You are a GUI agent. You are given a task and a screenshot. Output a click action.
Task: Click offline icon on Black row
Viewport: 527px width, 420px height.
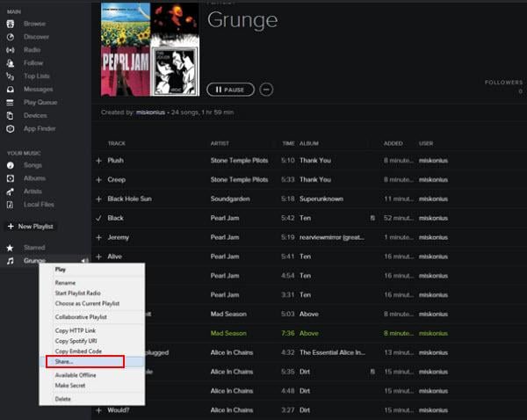coord(372,218)
